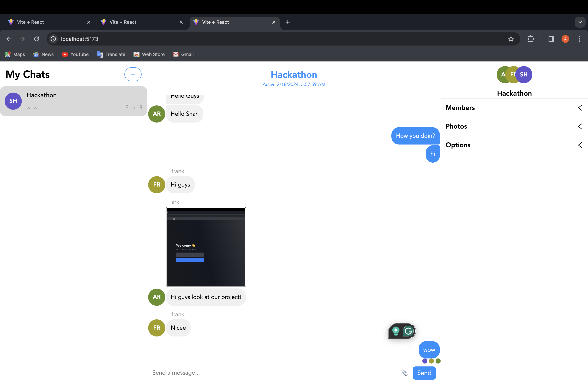This screenshot has height=382, width=588.
Task: Click the SH avatar in group header
Action: [524, 74]
